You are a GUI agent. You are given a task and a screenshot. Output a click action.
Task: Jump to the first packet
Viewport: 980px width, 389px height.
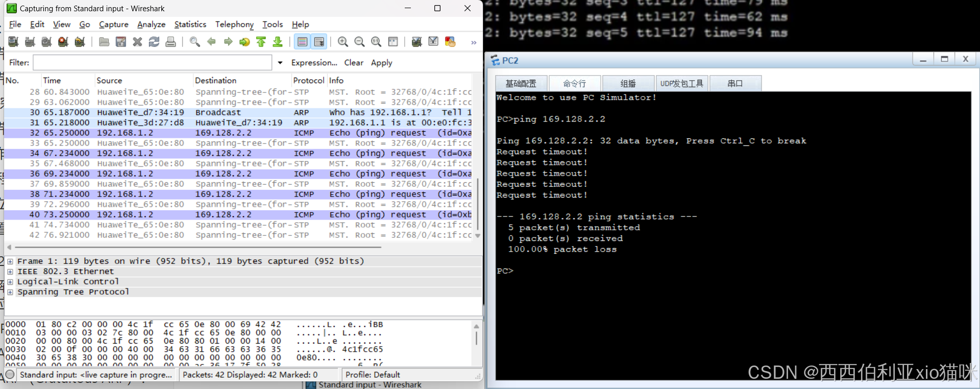[x=261, y=42]
